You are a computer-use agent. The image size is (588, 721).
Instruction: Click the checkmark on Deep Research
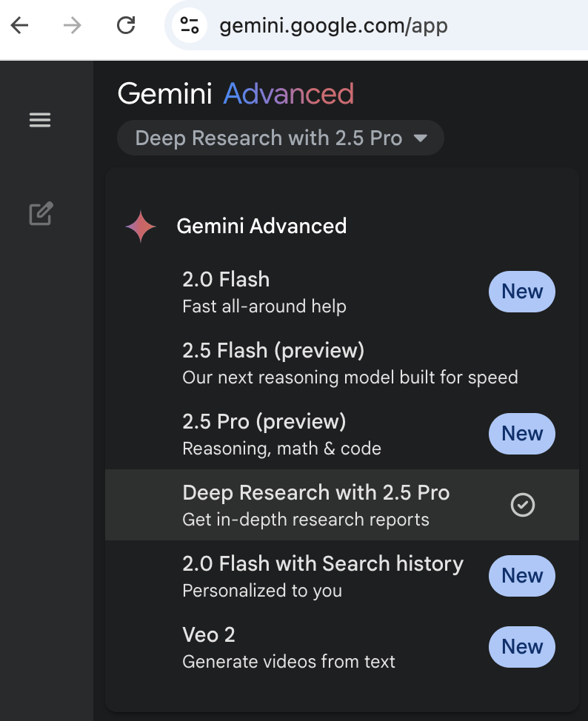click(x=523, y=505)
